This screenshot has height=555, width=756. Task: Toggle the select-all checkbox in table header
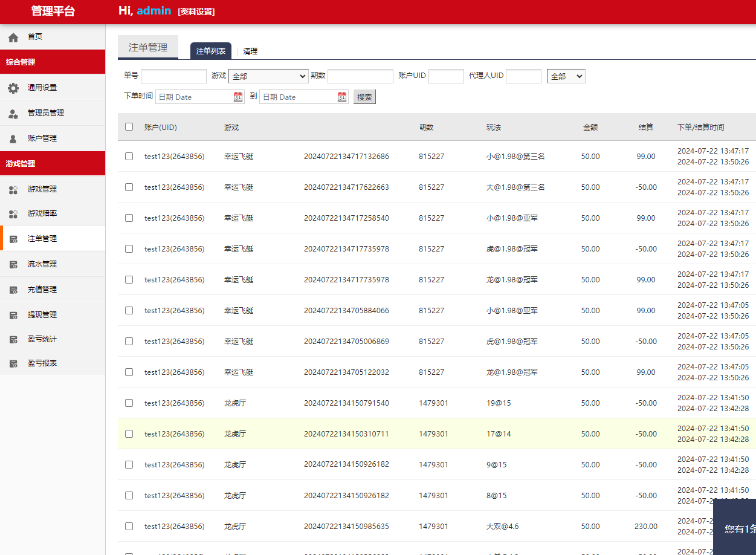129,127
